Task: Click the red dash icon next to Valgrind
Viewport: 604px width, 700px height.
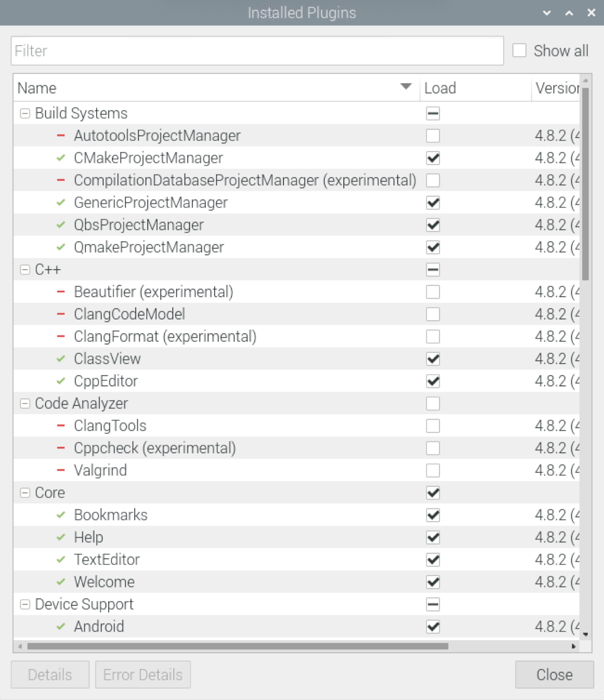Action: point(61,470)
